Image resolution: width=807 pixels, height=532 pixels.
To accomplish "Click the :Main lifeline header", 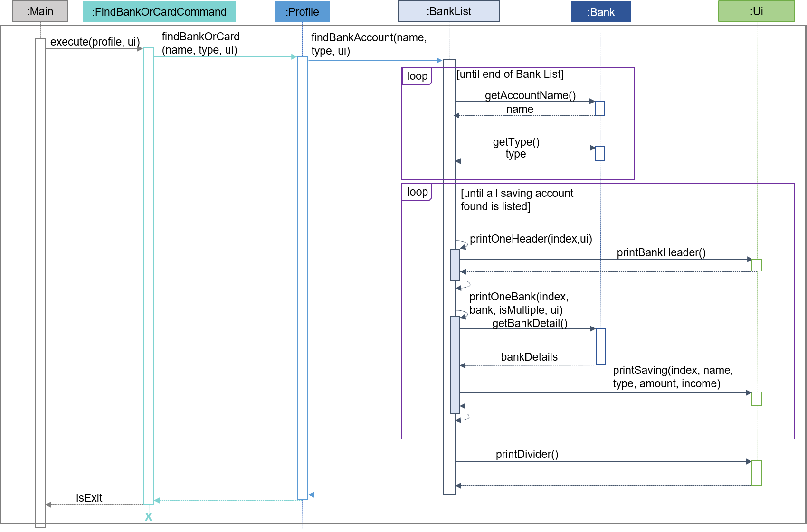I will [39, 11].
